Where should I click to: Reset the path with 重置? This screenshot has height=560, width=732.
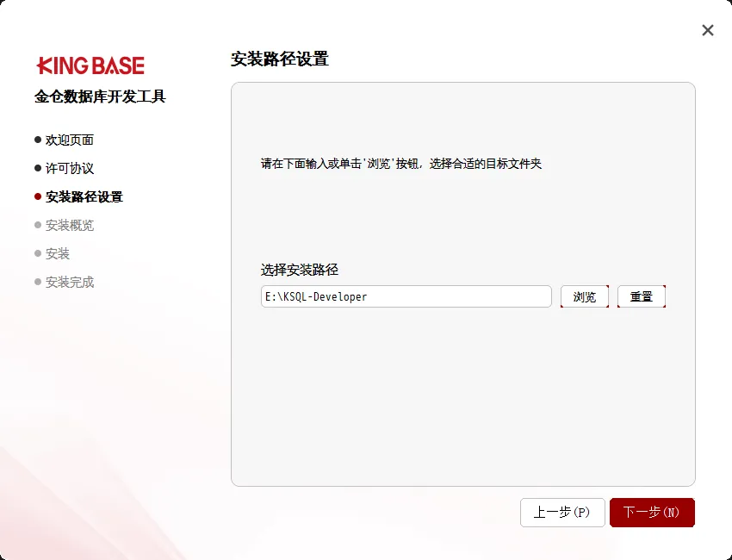(642, 296)
